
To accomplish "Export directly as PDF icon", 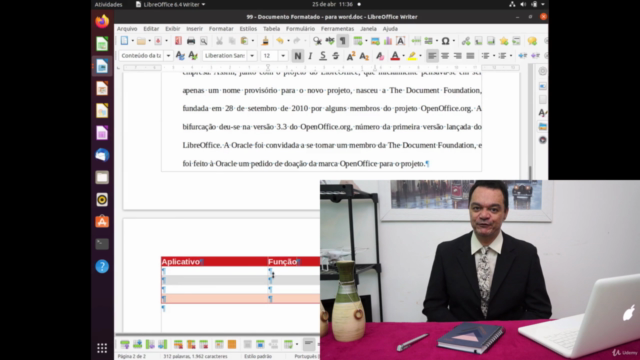I will [x=178, y=41].
